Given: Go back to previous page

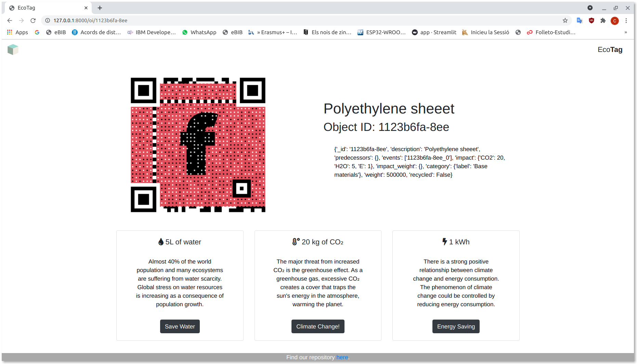Looking at the screenshot, I should pyautogui.click(x=10, y=21).
